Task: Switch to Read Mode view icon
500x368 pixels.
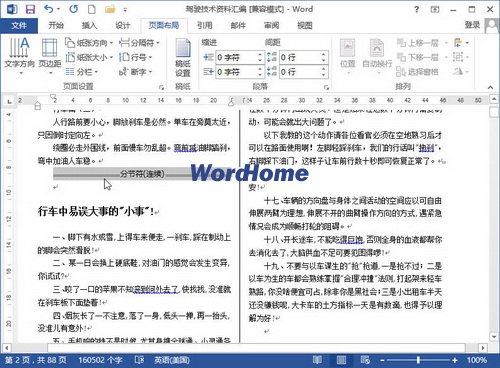Action: click(x=317, y=360)
